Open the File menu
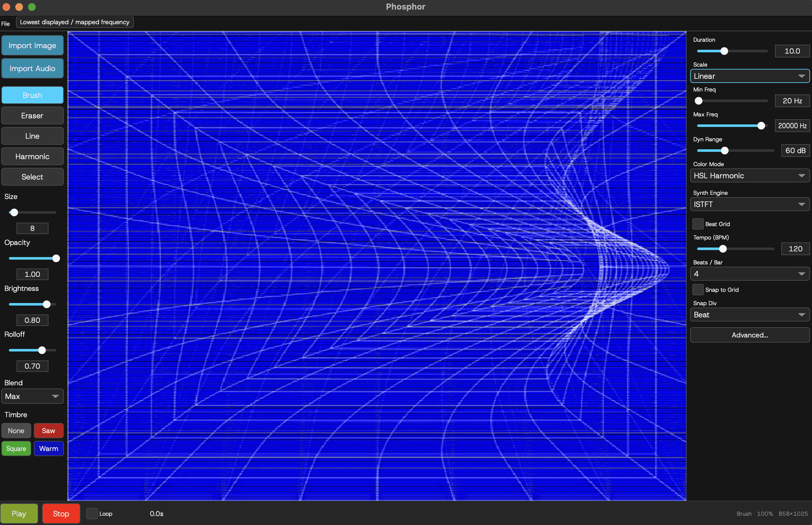Viewport: 812px width, 525px height. pos(5,24)
